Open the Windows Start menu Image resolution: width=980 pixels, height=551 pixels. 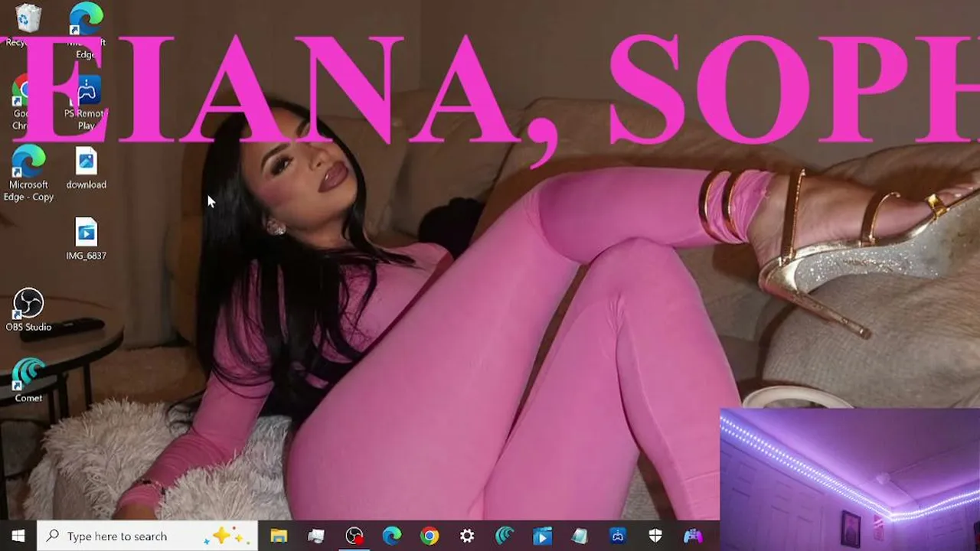pyautogui.click(x=18, y=536)
